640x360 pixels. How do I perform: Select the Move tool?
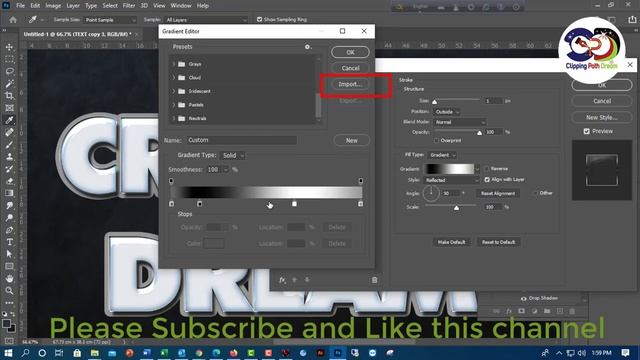coord(9,47)
